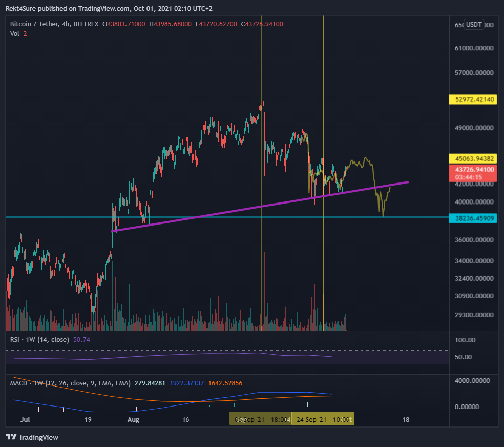Click the 32400.00000 price axis label
504x447 pixels.
pos(474,278)
